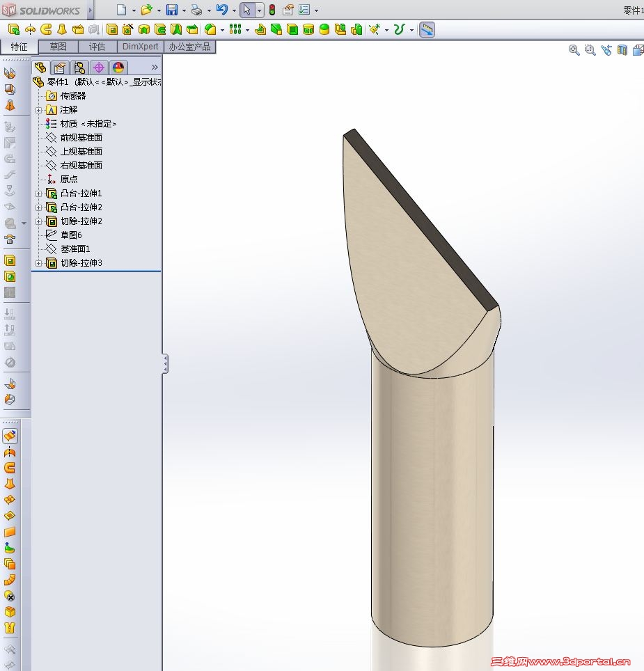The height and width of the screenshot is (671, 644).
Task: Click the Zoom to Area magnifier icon
Action: (590, 50)
